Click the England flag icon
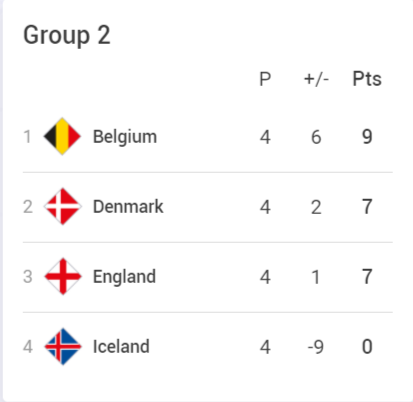Image resolution: width=413 pixels, height=402 pixels. coord(62,276)
